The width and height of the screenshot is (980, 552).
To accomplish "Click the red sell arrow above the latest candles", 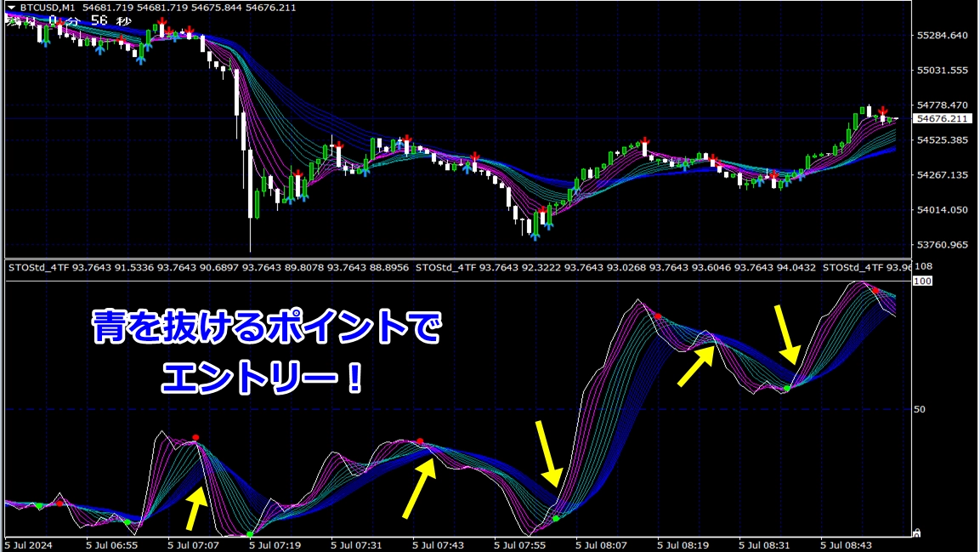I will tap(885, 112).
